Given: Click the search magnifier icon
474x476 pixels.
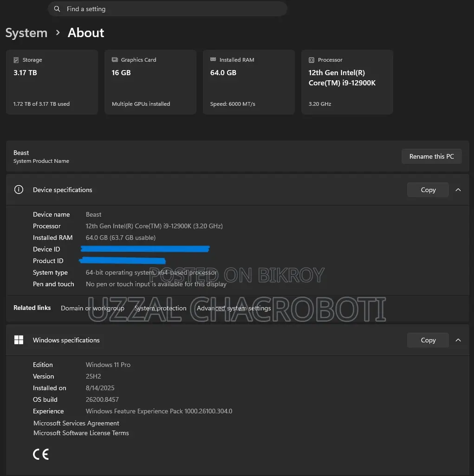Looking at the screenshot, I should tap(57, 9).
